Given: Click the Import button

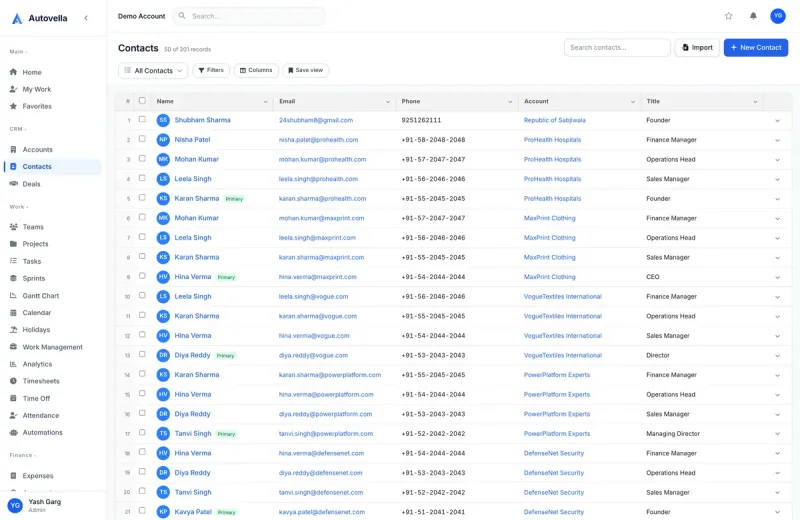Looking at the screenshot, I should (697, 47).
